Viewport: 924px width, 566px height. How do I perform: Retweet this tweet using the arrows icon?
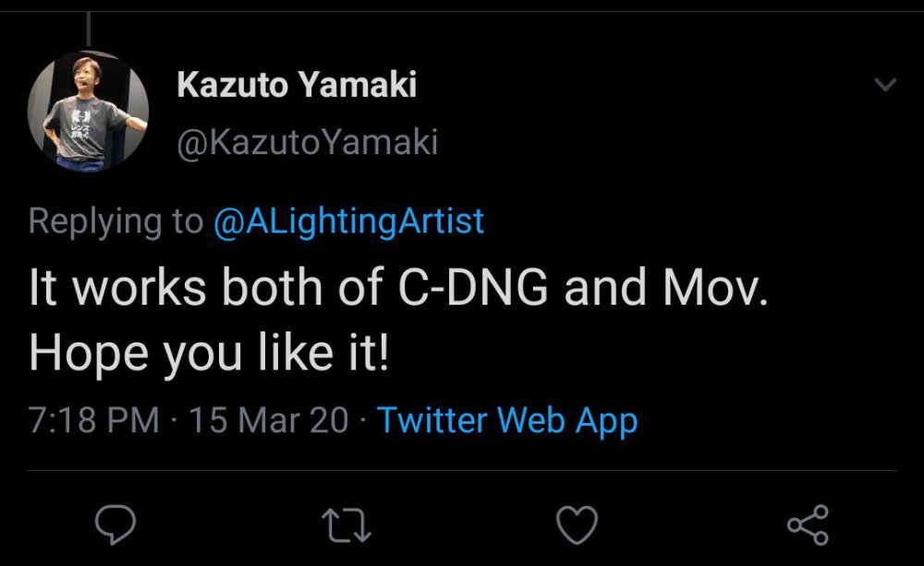346,525
